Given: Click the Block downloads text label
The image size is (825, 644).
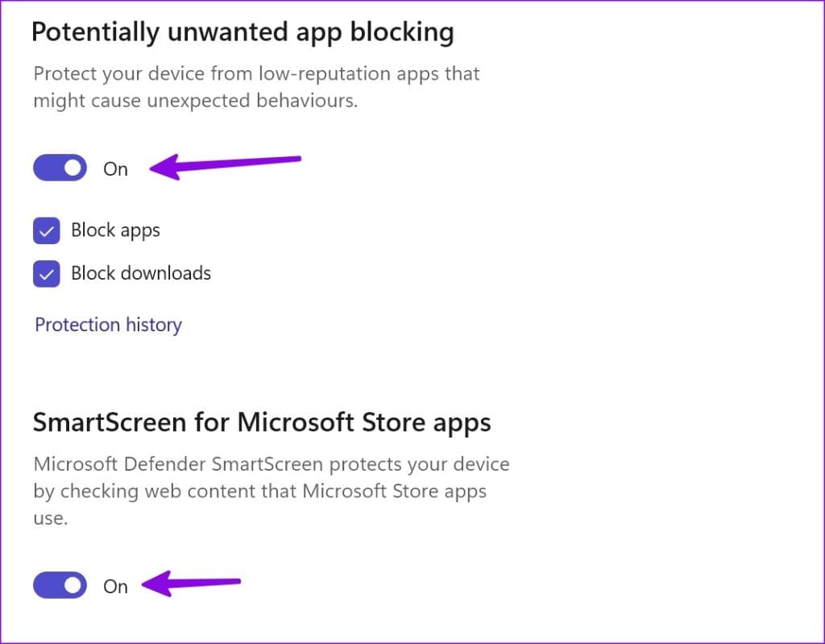Looking at the screenshot, I should pyautogui.click(x=141, y=273).
